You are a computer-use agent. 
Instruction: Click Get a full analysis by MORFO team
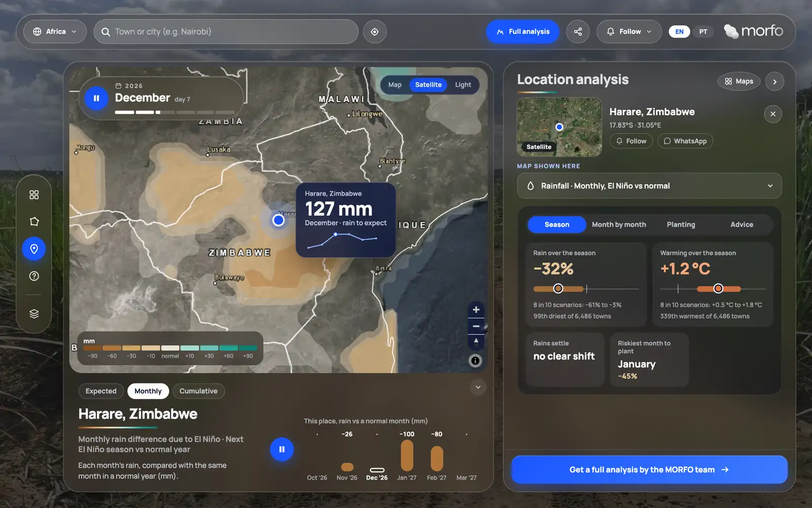(x=649, y=470)
